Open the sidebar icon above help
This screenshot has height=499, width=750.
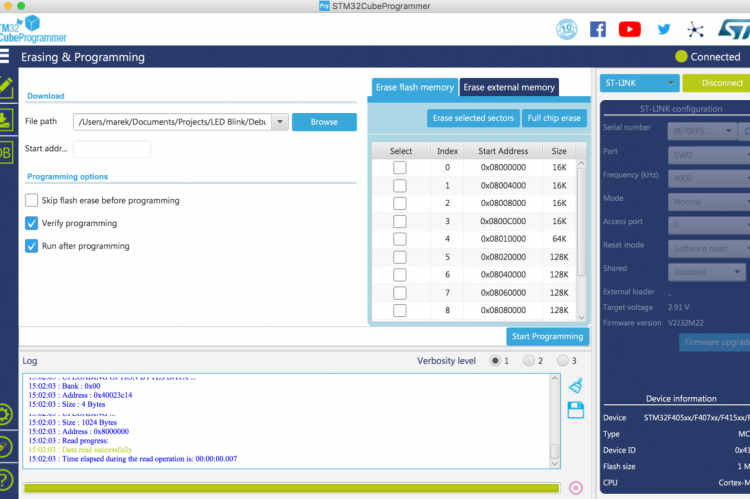click(5, 447)
